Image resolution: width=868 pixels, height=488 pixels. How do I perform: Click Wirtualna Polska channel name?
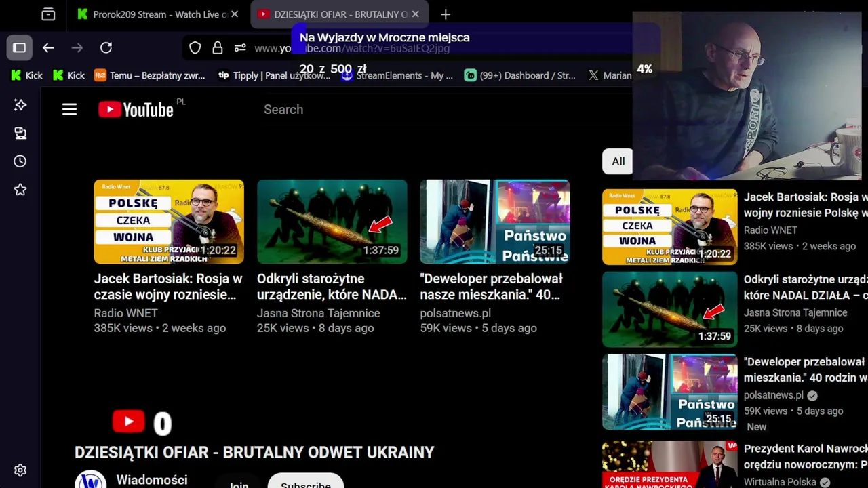780,482
